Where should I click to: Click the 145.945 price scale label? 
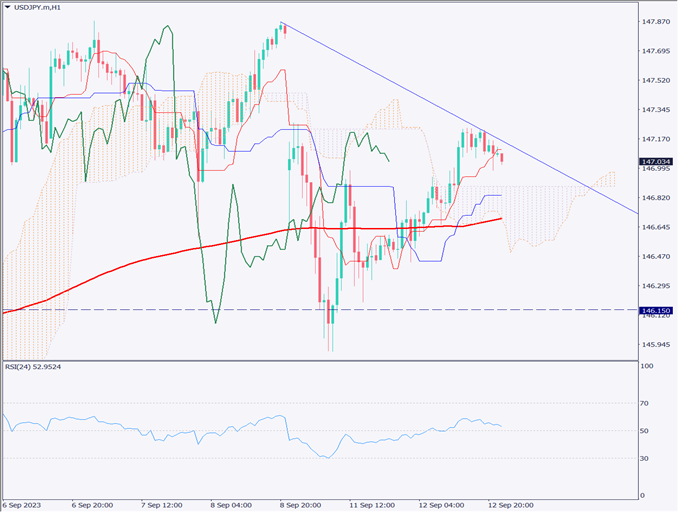pos(656,345)
